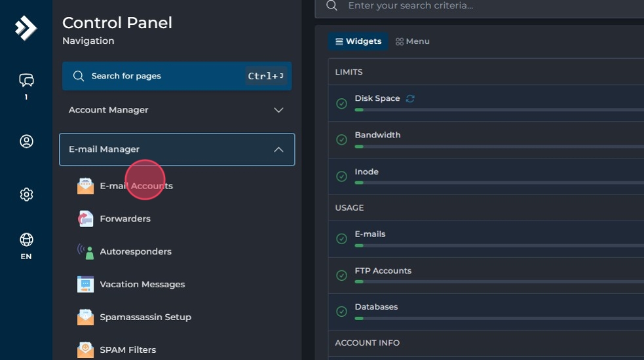Click the DirectAdmin logo icon

(26, 28)
